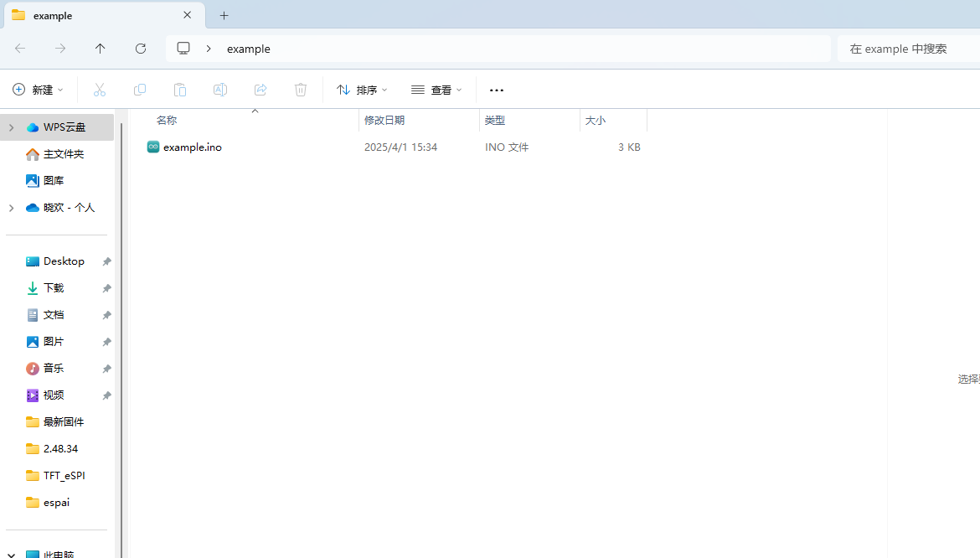Click the Cut scissors icon
The height and width of the screenshot is (558, 980).
coord(100,90)
